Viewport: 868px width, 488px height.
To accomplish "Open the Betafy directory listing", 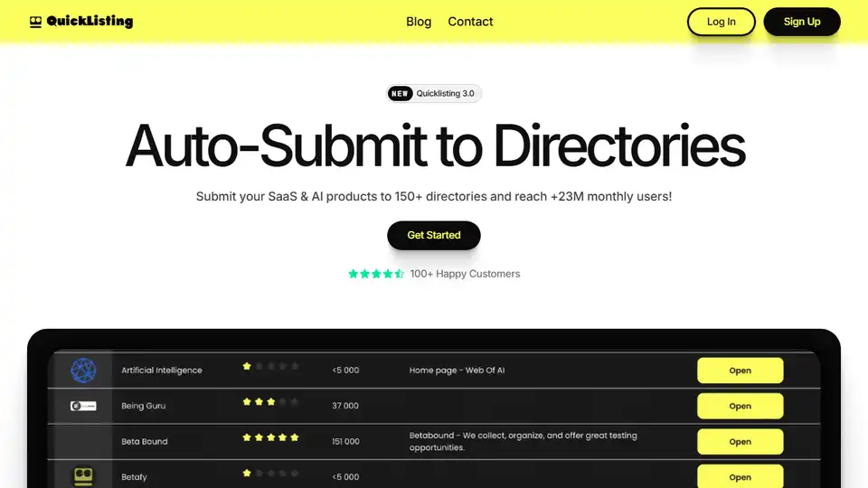I will [740, 476].
